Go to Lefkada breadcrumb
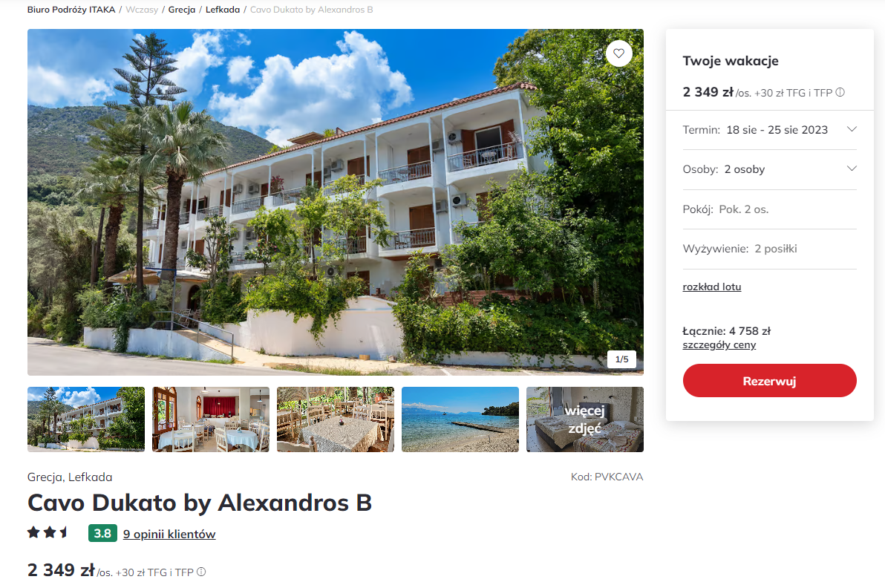 (223, 10)
